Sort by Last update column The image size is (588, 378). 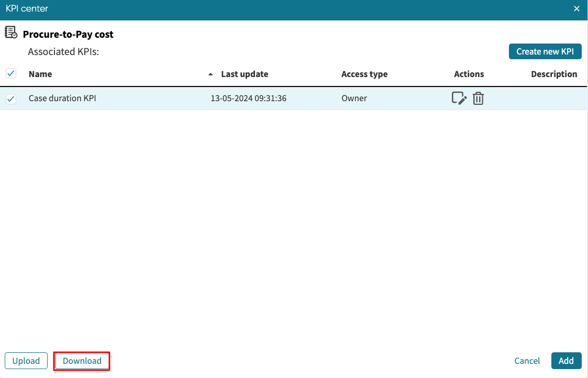(245, 74)
